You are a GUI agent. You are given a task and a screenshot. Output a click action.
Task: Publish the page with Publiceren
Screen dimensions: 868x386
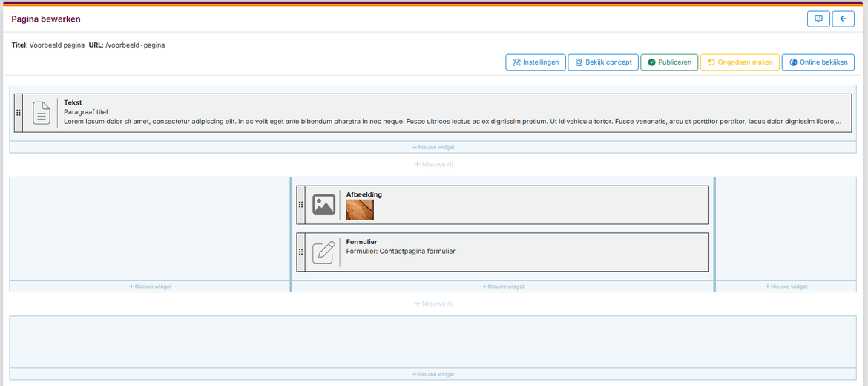click(x=669, y=62)
